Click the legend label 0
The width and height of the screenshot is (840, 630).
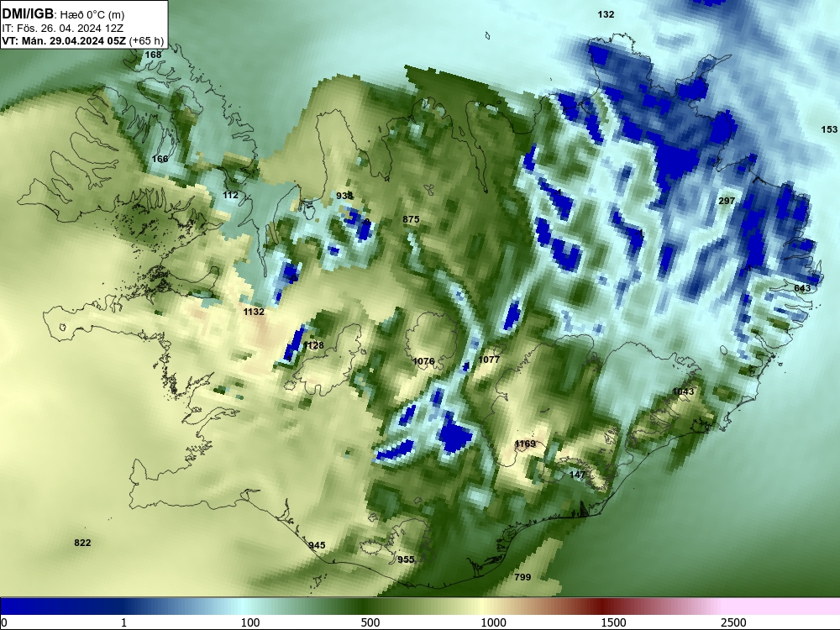tap(4, 623)
